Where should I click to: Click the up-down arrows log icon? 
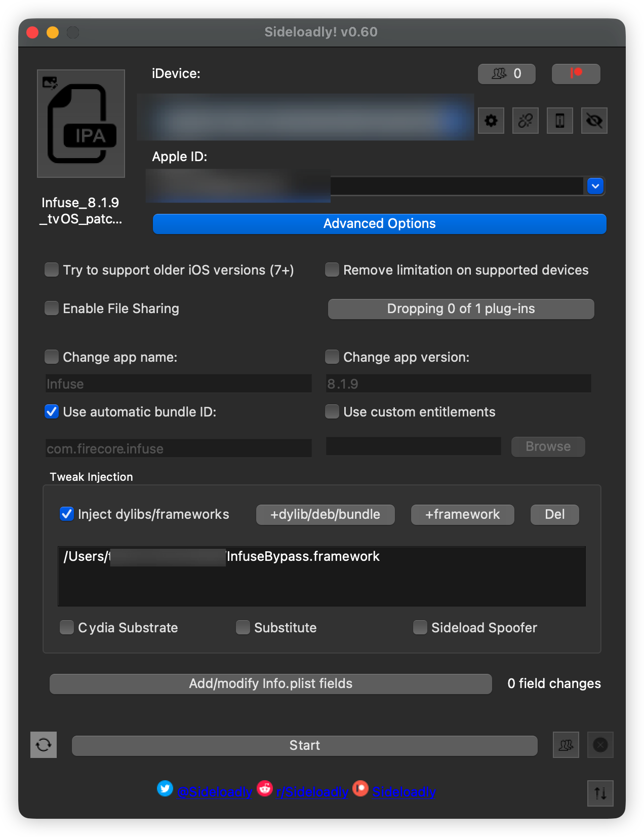point(600,793)
